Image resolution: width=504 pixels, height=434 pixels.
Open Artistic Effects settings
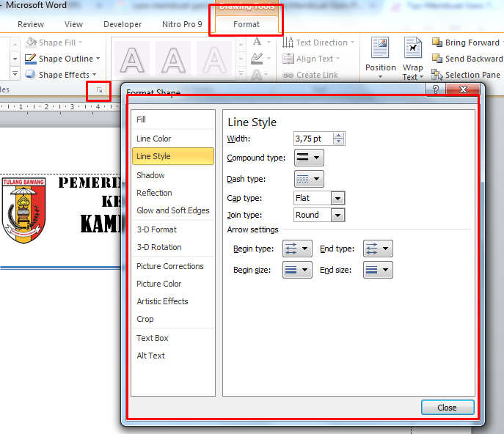click(173, 301)
